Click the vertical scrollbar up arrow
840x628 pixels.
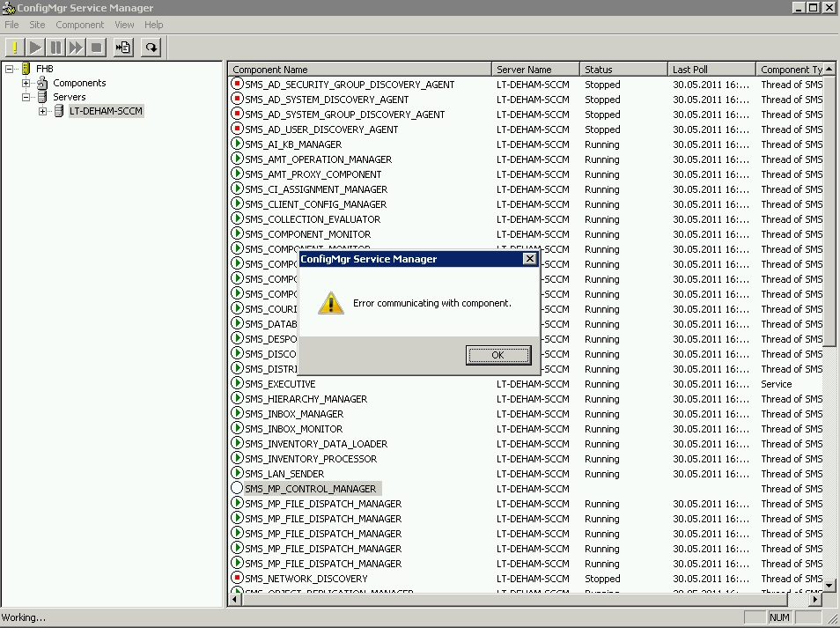click(x=829, y=69)
